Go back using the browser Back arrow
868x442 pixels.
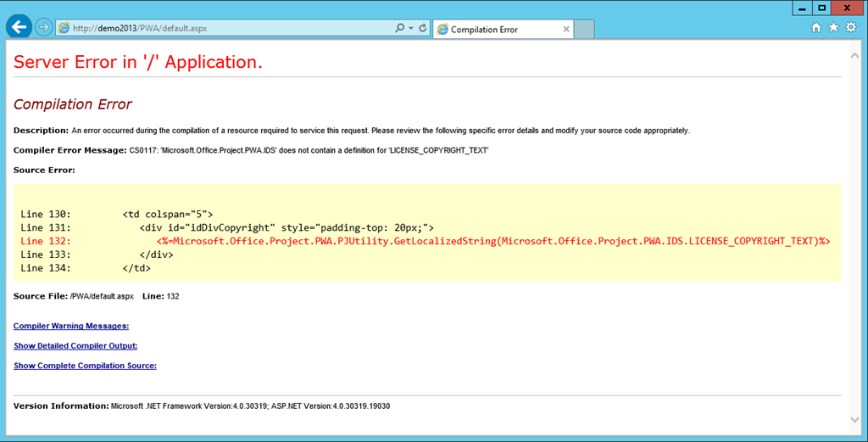[19, 27]
